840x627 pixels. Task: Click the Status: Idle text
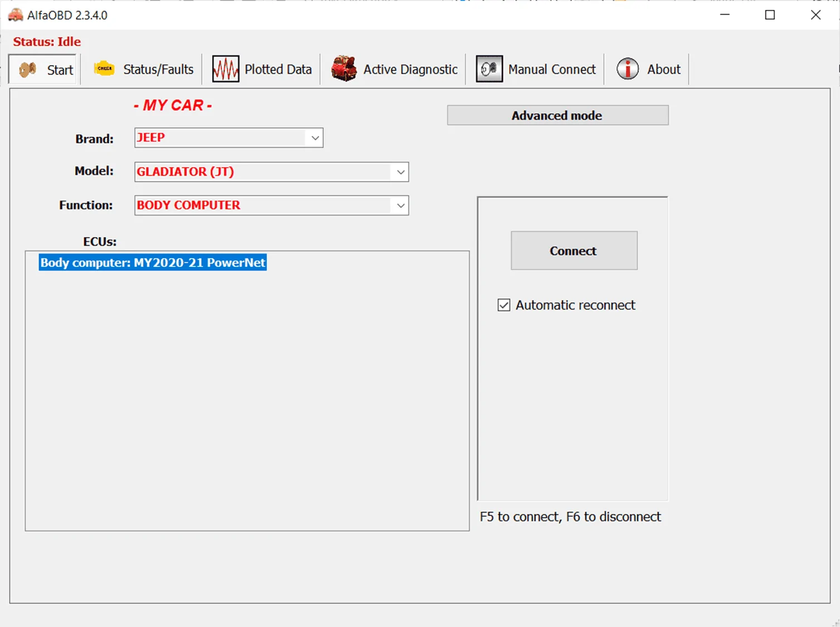pos(47,42)
